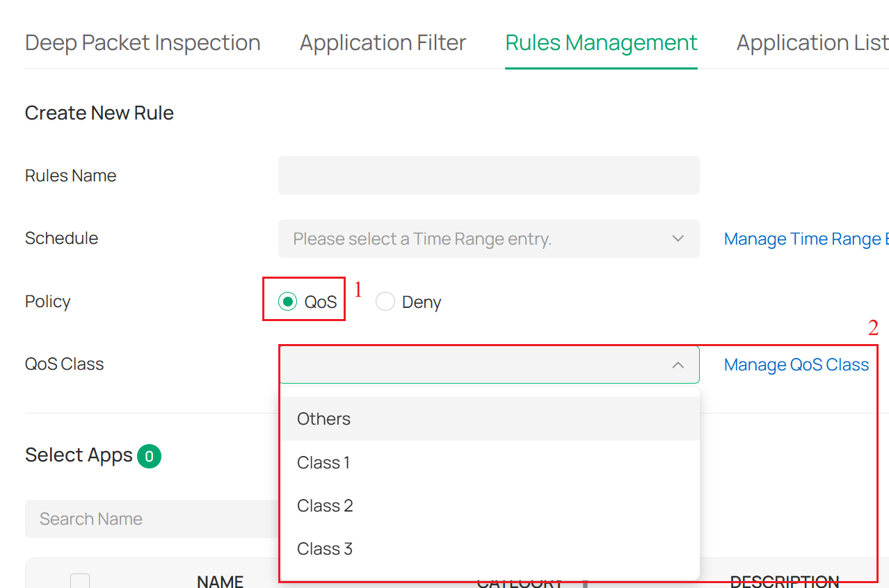Check the select-all checkbox in the apps table

[x=80, y=580]
